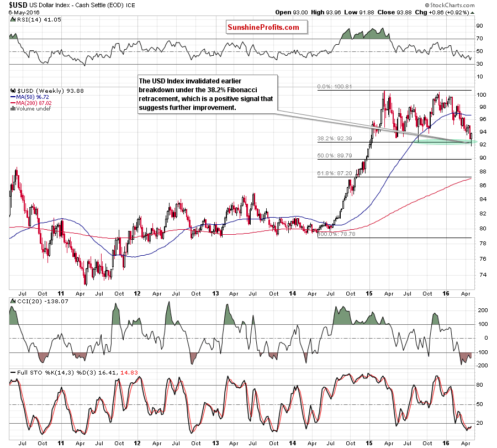The image size is (497, 448).
Task: Click the volume bars icon in legend
Action: click(13, 109)
